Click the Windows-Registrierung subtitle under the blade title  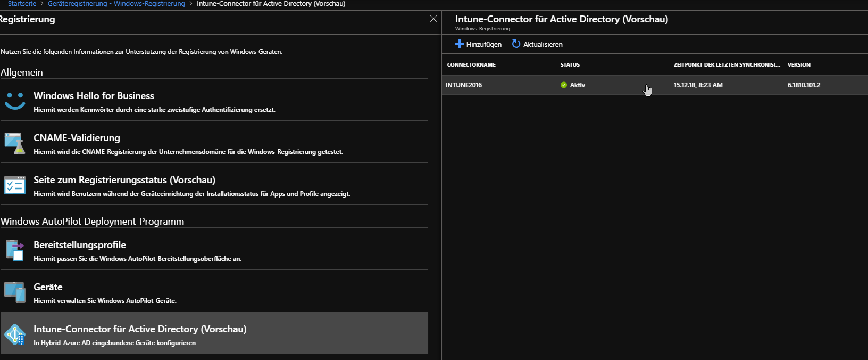pyautogui.click(x=483, y=29)
